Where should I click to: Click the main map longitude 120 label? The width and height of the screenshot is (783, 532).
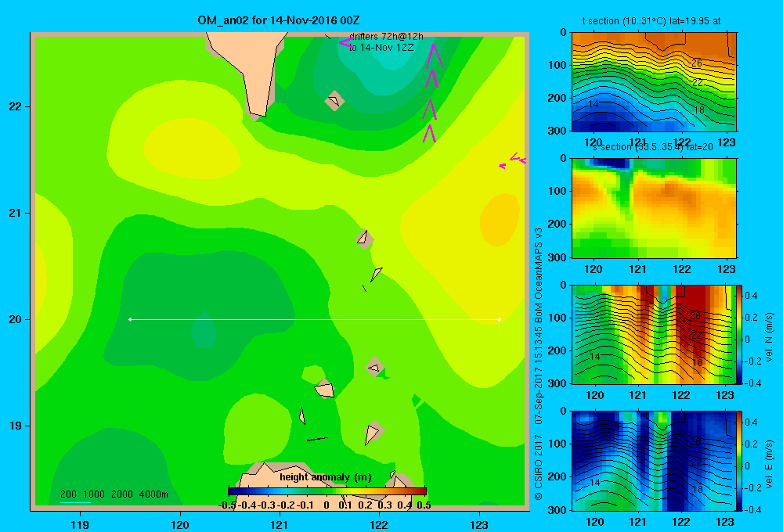click(180, 524)
